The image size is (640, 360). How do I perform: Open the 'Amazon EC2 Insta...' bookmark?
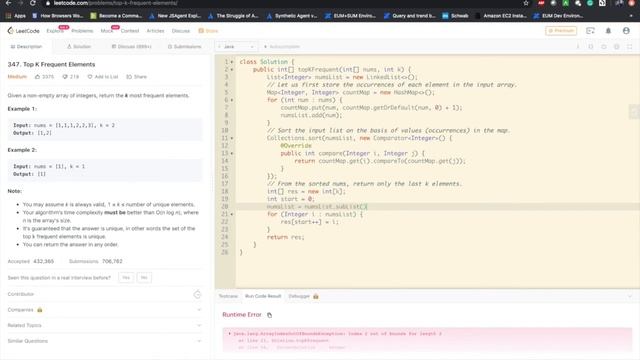tap(501, 16)
